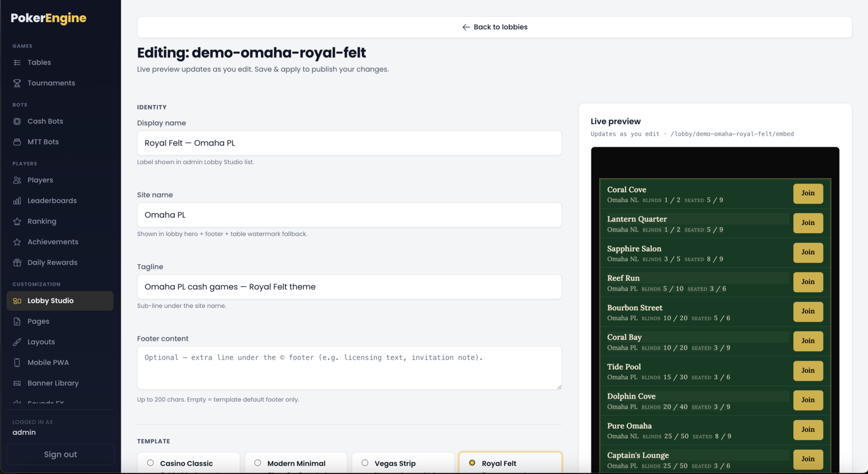Image resolution: width=868 pixels, height=474 pixels.
Task: Select the Modern Minimal template
Action: tap(296, 463)
